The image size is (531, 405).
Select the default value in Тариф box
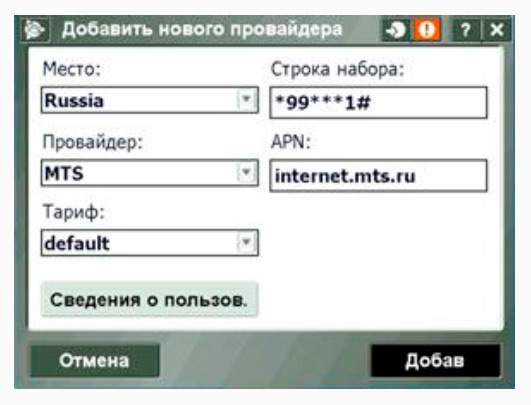tap(77, 243)
